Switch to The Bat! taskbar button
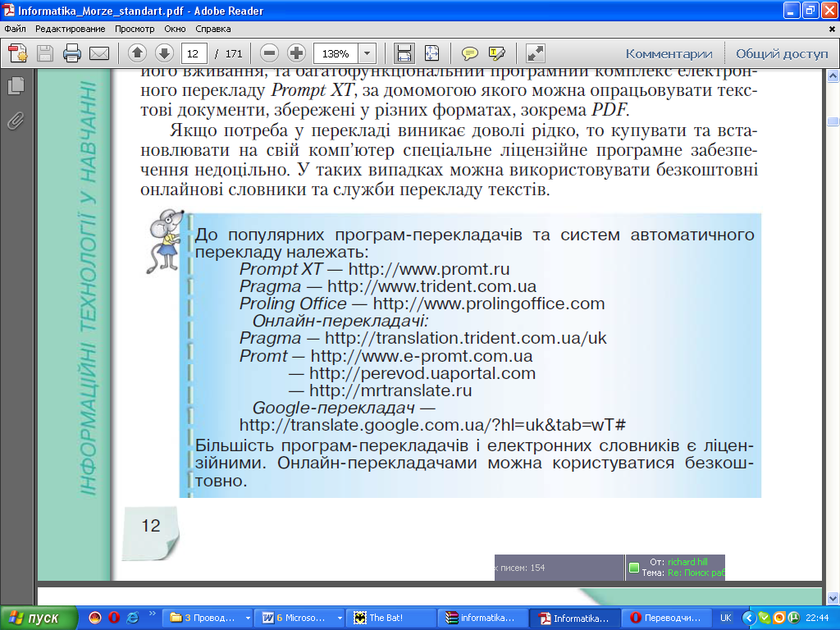This screenshot has width=840, height=630. coord(391,618)
